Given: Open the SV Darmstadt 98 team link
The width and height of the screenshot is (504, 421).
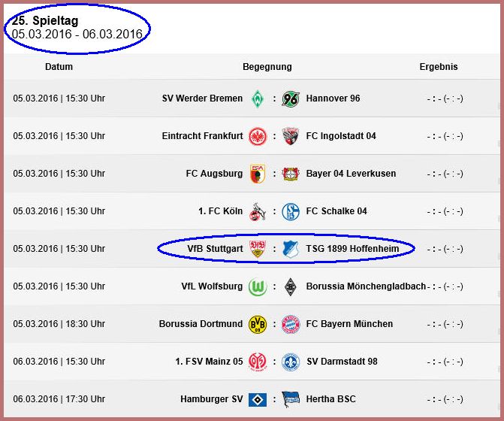Looking at the screenshot, I should [342, 362].
